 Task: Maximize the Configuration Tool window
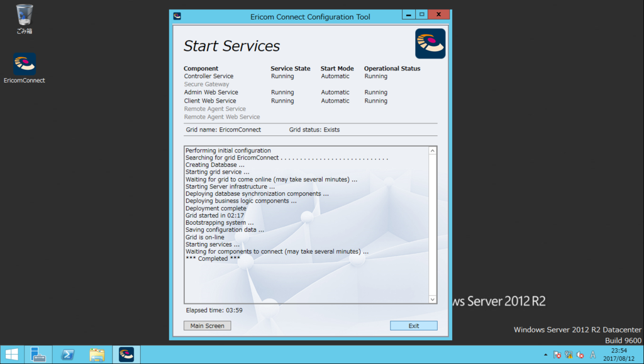tap(421, 14)
